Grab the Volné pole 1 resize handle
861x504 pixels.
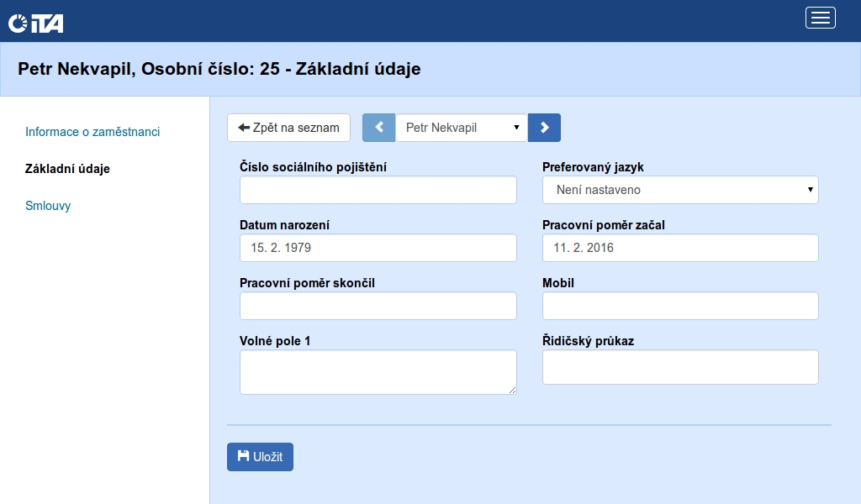pos(511,389)
